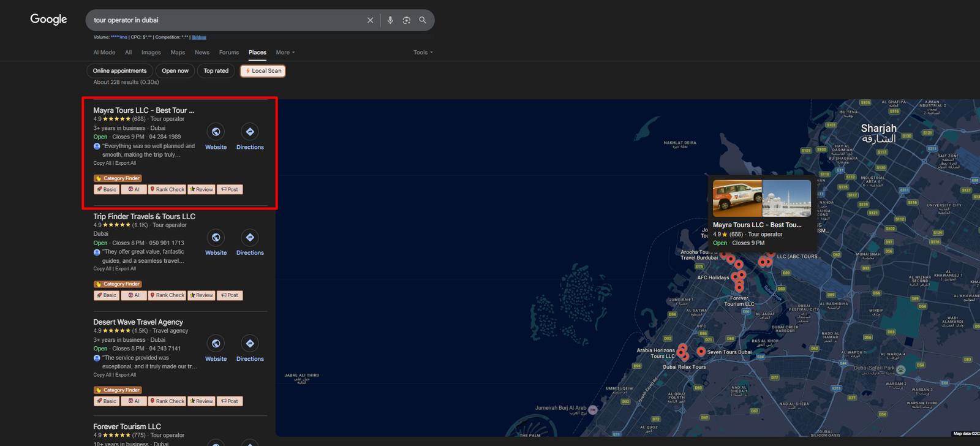The width and height of the screenshot is (980, 446).
Task: Switch to the Maps tab
Action: 178,53
